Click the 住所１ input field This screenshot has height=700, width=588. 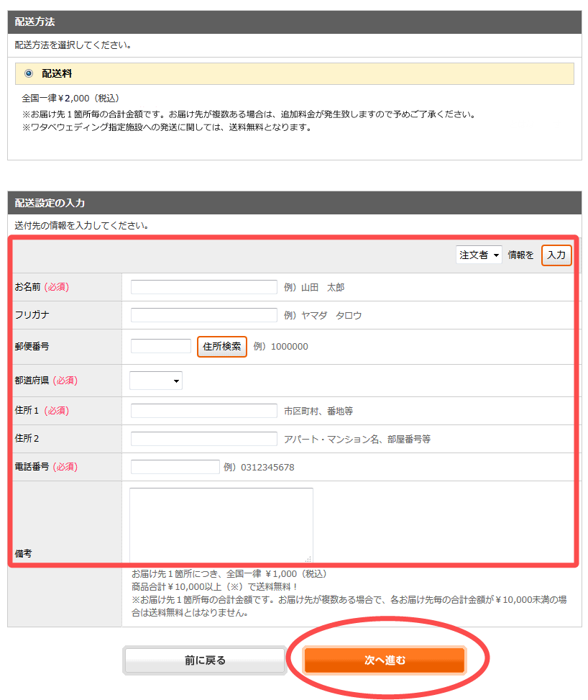click(204, 411)
